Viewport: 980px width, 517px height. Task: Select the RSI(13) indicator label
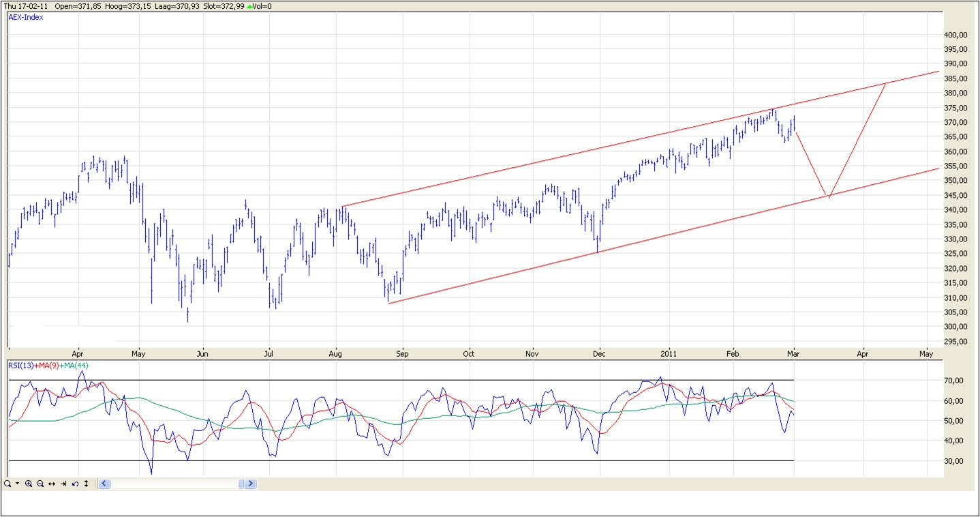(x=19, y=366)
